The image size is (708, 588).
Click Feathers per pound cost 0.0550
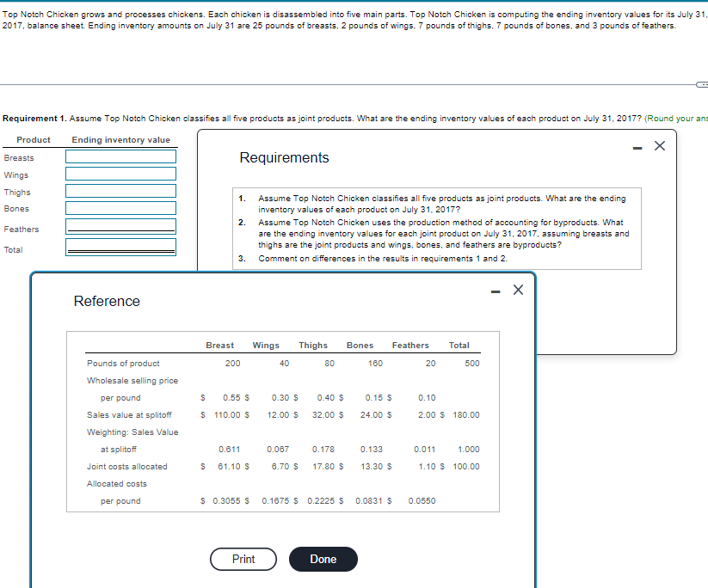tap(422, 500)
